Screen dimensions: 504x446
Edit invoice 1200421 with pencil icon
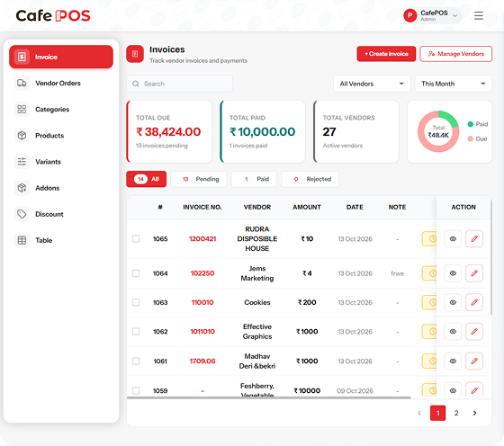474,239
